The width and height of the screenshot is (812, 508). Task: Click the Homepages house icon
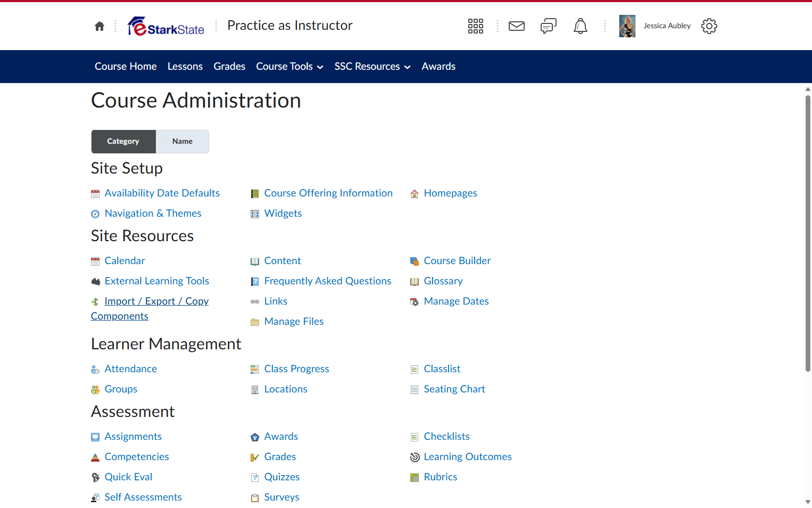click(x=415, y=194)
